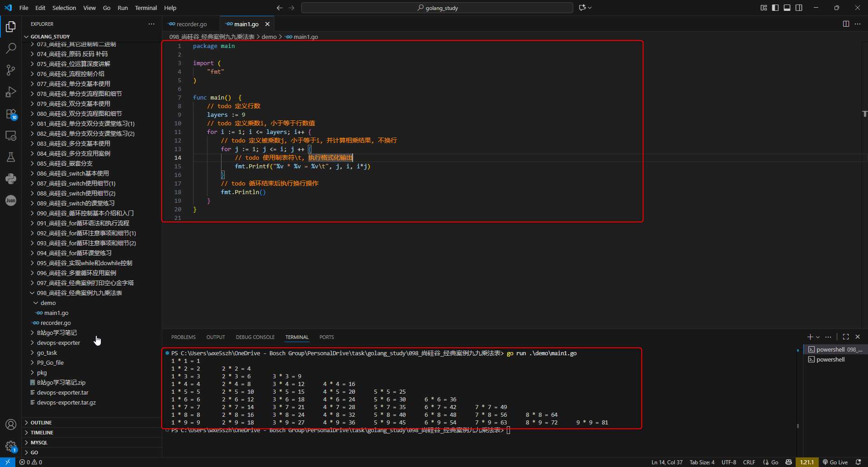Open the Testing flask view
The image size is (868, 467).
(11, 157)
